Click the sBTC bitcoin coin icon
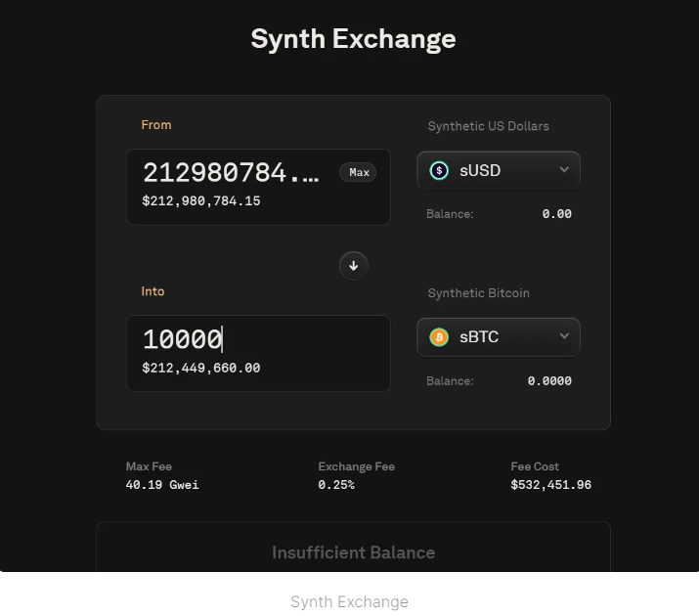 [439, 337]
